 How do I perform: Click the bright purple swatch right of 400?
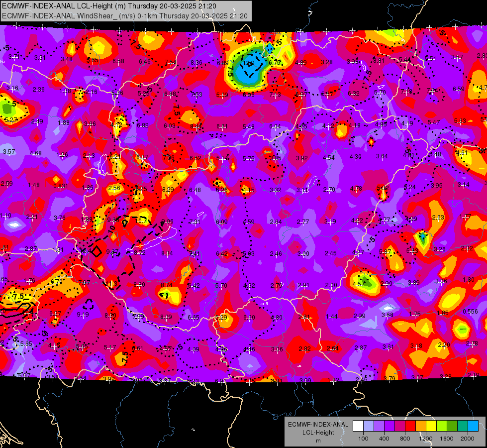pyautogui.click(x=390, y=426)
